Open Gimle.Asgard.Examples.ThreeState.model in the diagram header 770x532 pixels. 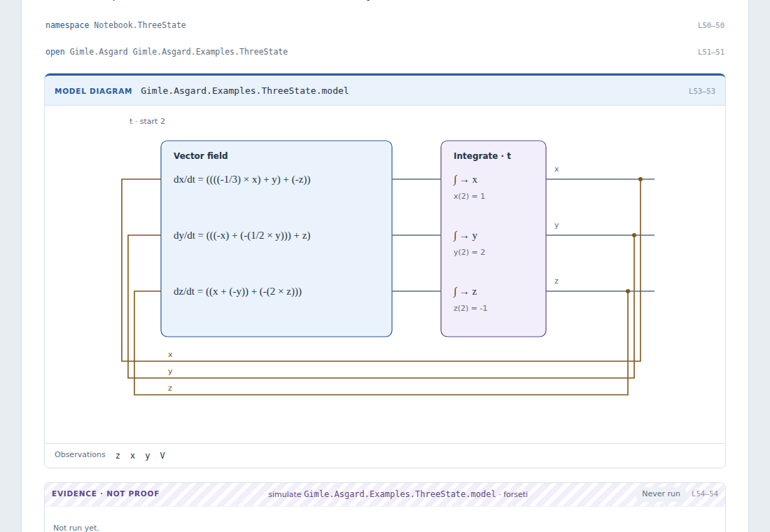(244, 91)
